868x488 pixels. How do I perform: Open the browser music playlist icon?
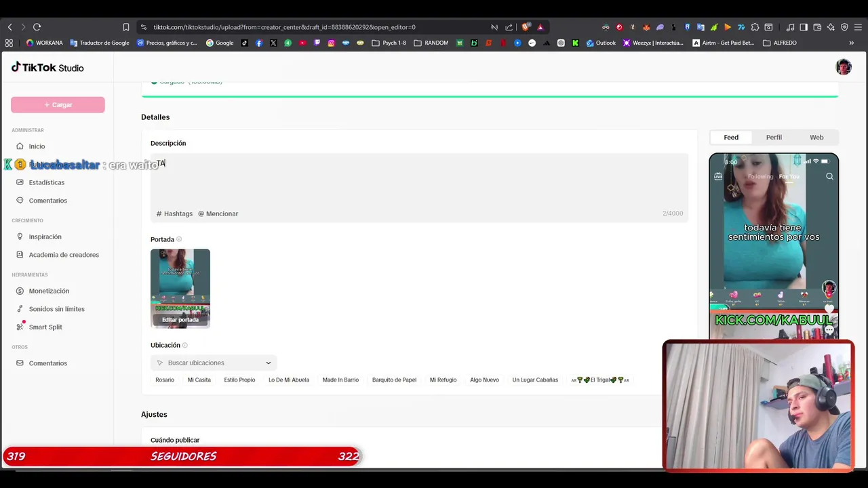tap(790, 27)
